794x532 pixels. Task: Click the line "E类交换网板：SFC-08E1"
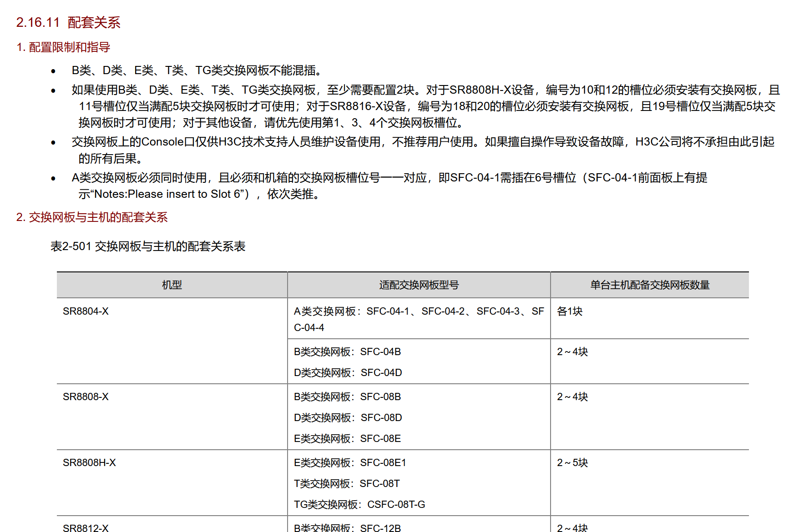coord(350,463)
